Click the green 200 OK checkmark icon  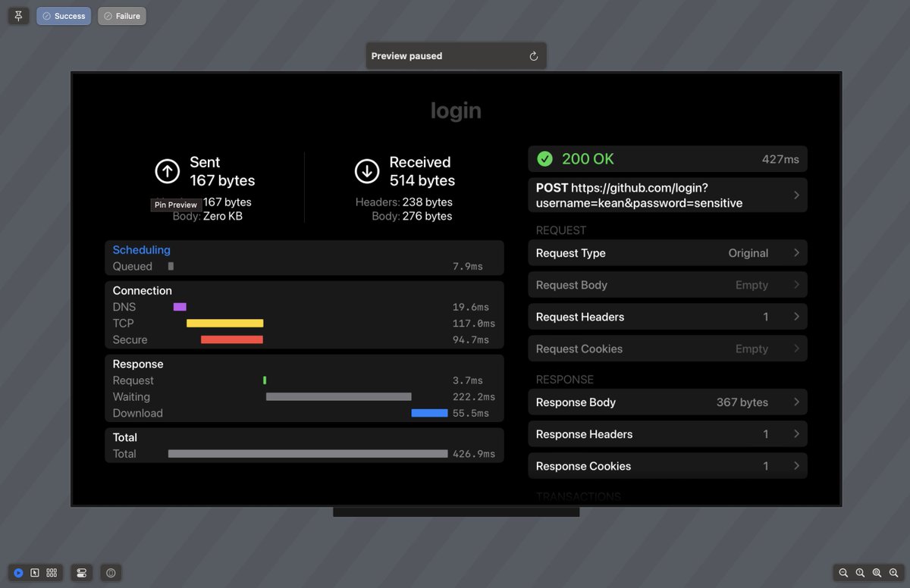click(x=544, y=159)
